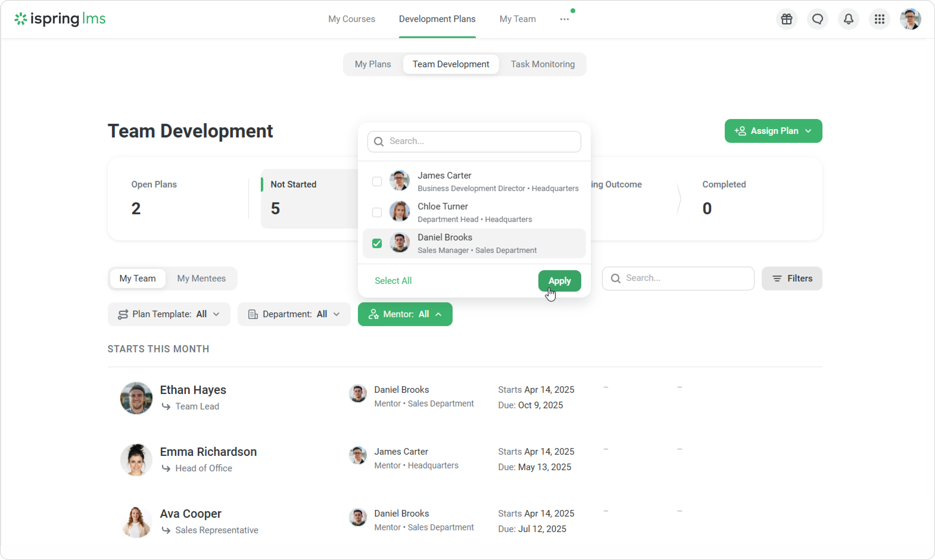
Task: Open the Assign Plan dropdown button
Action: [x=773, y=131]
